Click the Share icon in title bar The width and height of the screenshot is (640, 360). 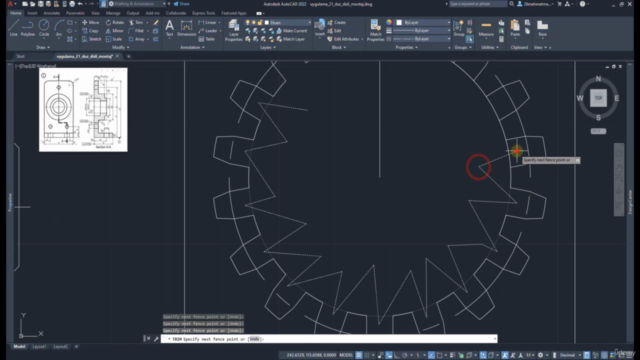[x=181, y=4]
